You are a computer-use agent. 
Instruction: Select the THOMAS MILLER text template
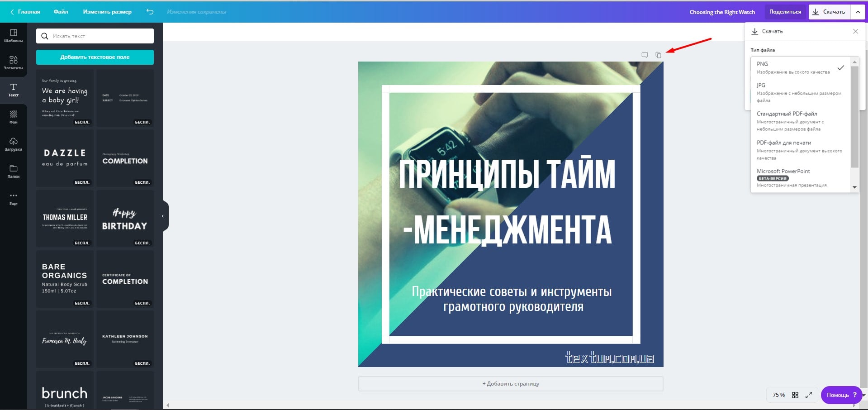(x=65, y=219)
